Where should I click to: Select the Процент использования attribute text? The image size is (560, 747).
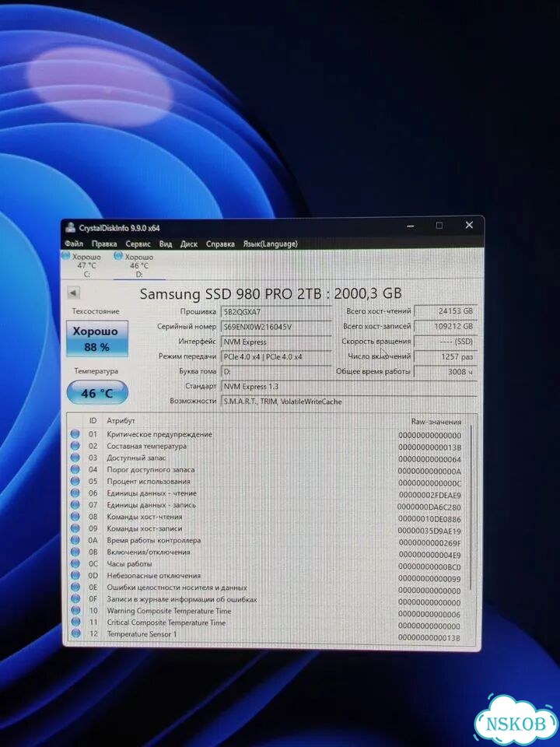coord(148,481)
